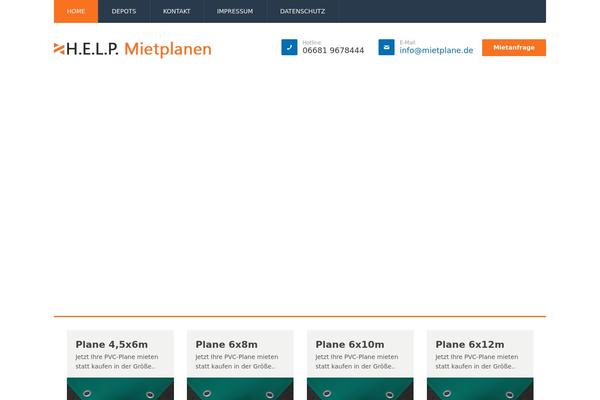The height and width of the screenshot is (400, 600).
Task: Click the description text under Plane 4,5x6m
Action: [x=117, y=361]
